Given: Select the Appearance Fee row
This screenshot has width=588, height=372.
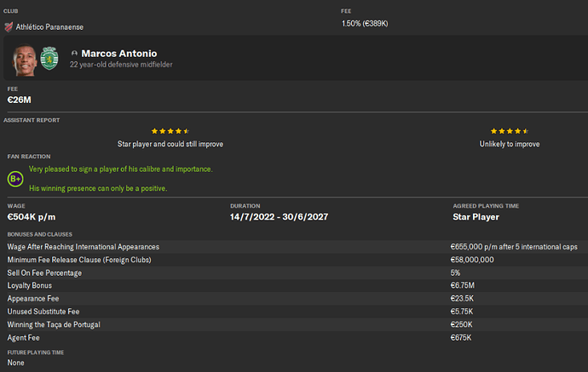Looking at the screenshot, I should (x=296, y=299).
